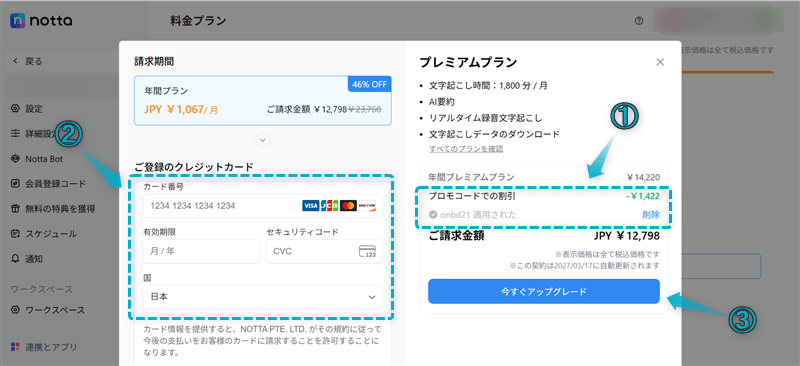Open スケジュール in the sidebar
The height and width of the screenshot is (366, 800).
(x=44, y=234)
